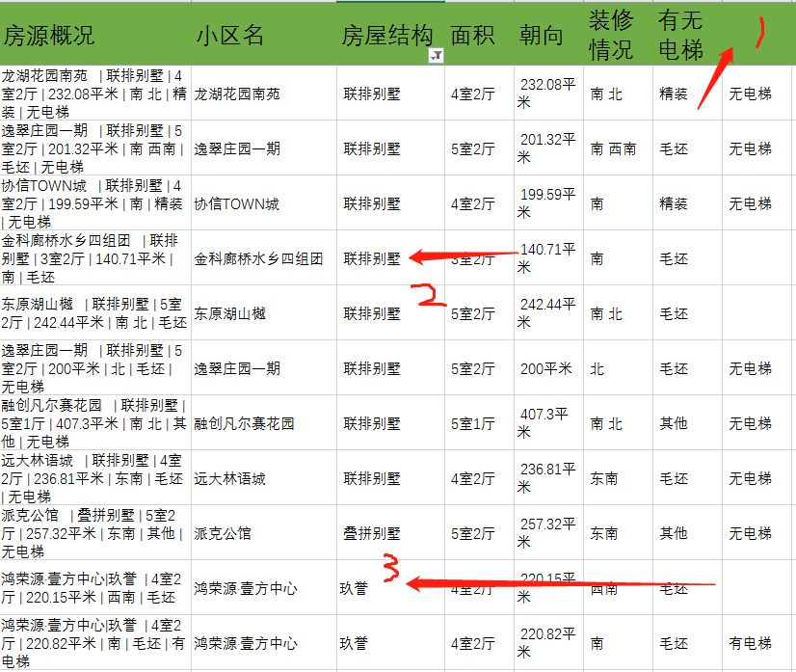Select 融创凡尔赛花园 in the 小区名 column

pyautogui.click(x=264, y=422)
